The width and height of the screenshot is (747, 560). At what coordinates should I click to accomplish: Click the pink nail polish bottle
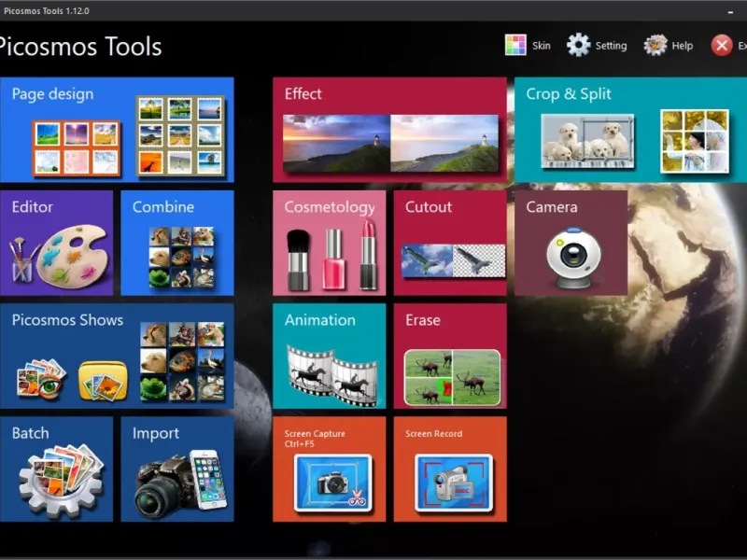coord(333,259)
